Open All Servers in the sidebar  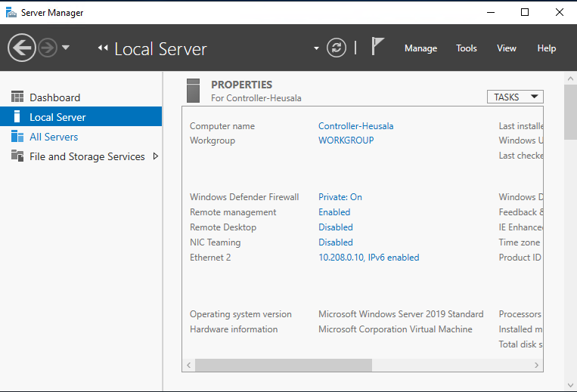tap(81, 137)
